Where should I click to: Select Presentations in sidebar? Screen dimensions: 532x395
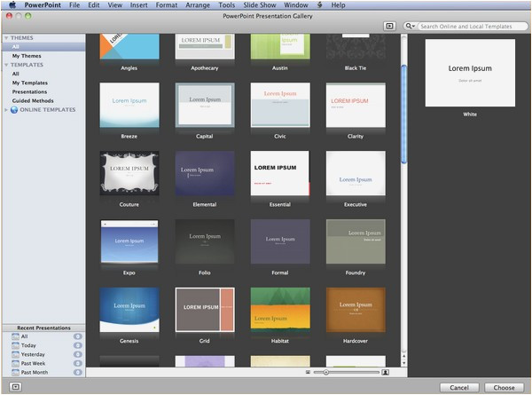coord(43,91)
